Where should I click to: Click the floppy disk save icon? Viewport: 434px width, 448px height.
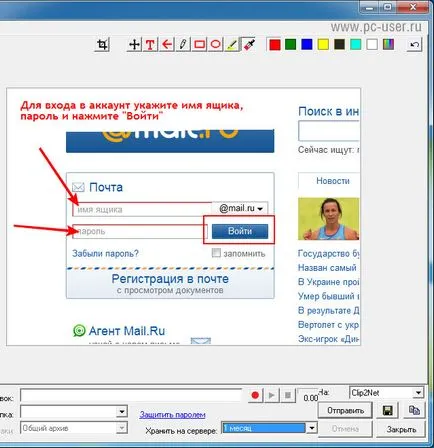387,410
